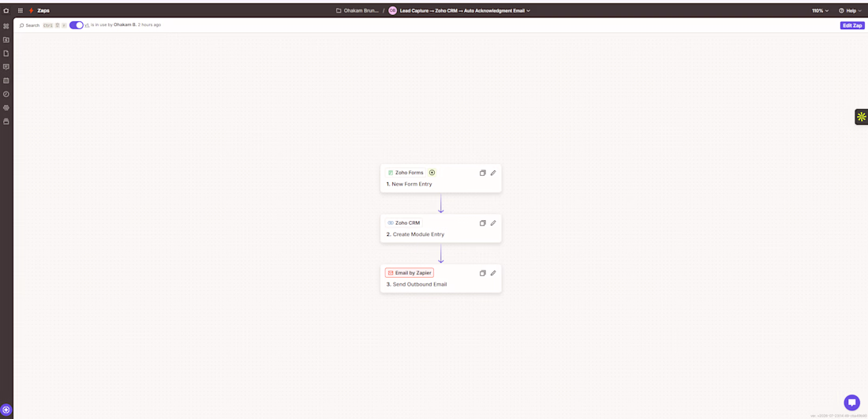868x419 pixels.
Task: Expand the Zap name dropdown
Action: pos(528,10)
